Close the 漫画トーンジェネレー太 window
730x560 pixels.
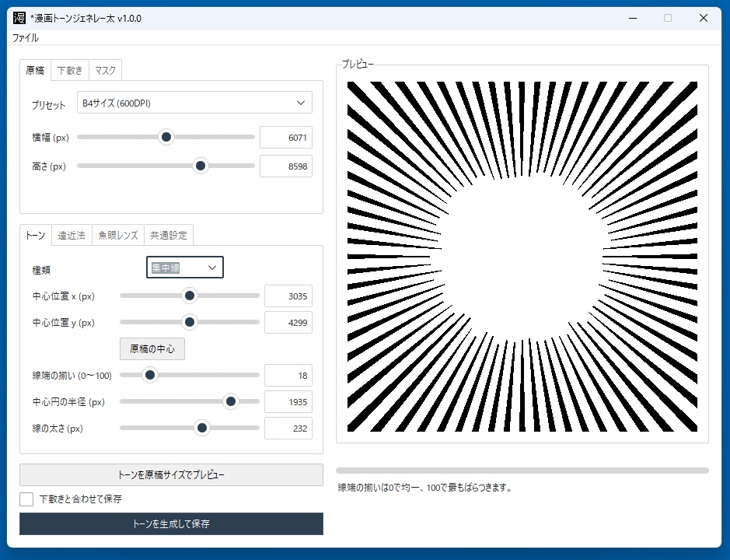pyautogui.click(x=704, y=18)
